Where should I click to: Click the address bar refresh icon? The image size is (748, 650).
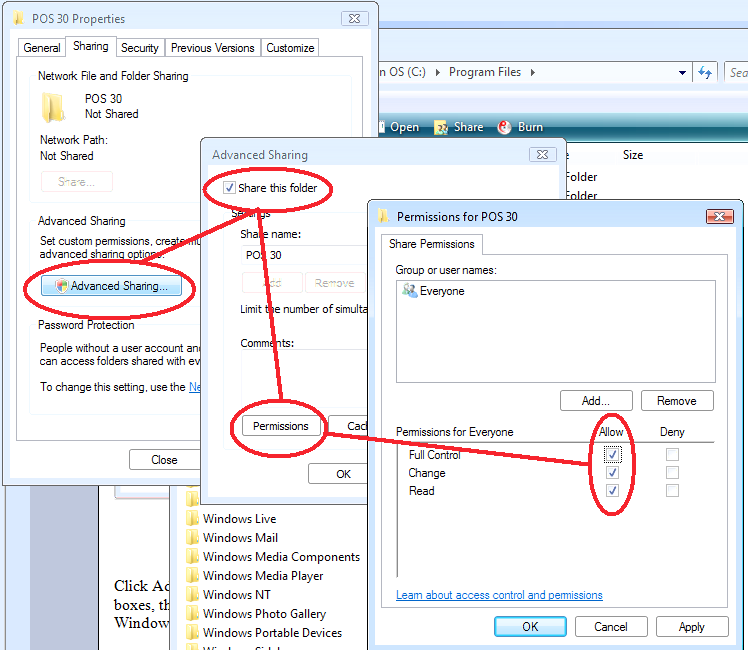(706, 72)
